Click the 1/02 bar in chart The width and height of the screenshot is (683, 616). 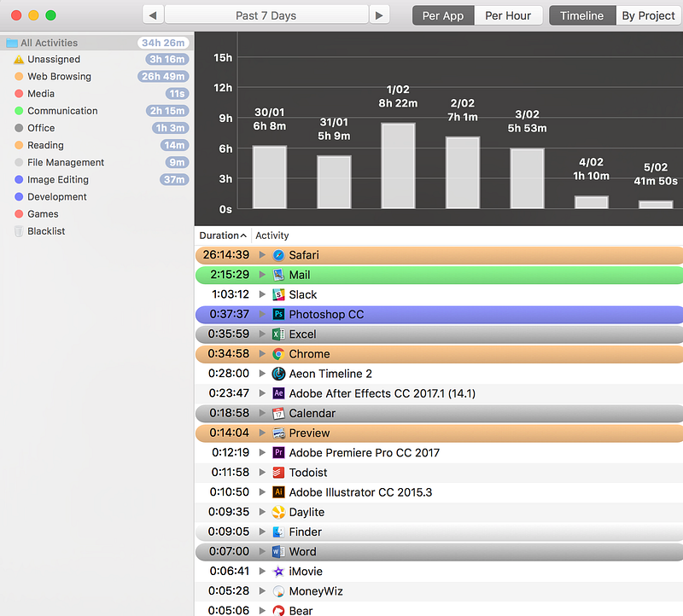(398, 166)
